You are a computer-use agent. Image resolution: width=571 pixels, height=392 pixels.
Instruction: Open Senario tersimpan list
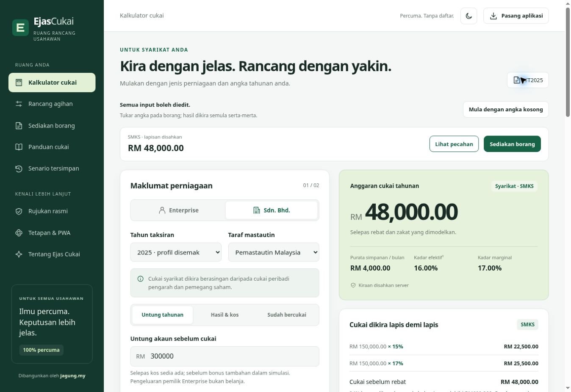(x=52, y=168)
